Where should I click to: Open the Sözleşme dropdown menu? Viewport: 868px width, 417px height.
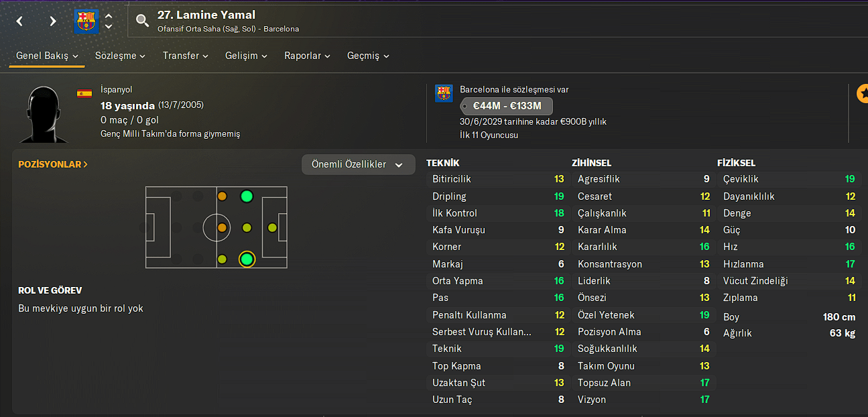pos(120,56)
